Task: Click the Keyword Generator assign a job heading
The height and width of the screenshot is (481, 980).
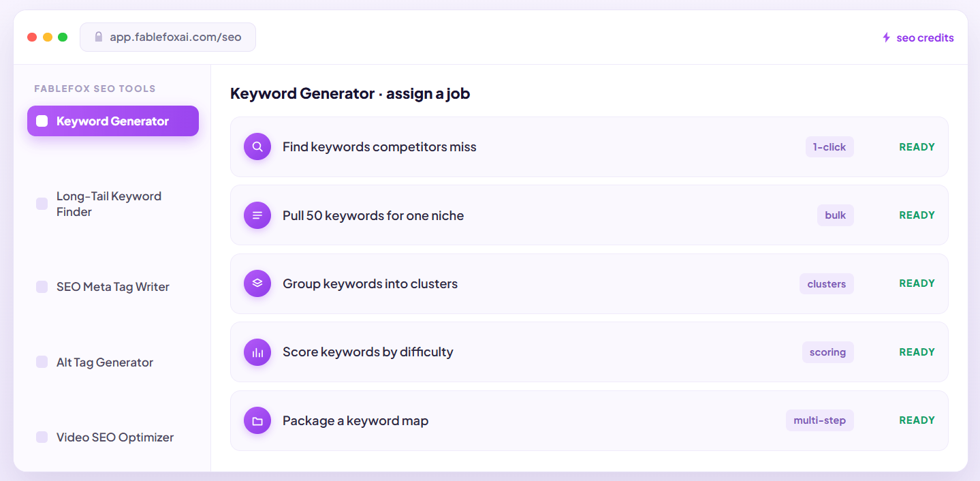Action: click(350, 93)
